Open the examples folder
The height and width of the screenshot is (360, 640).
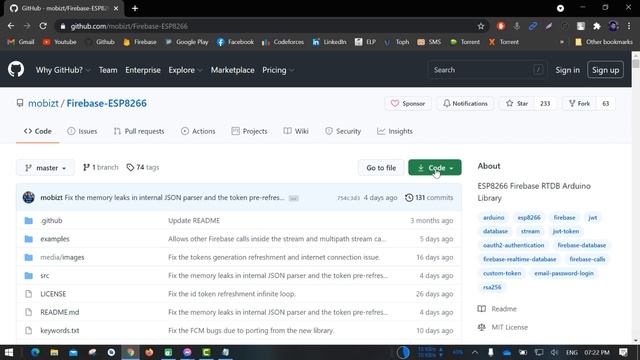coord(55,239)
